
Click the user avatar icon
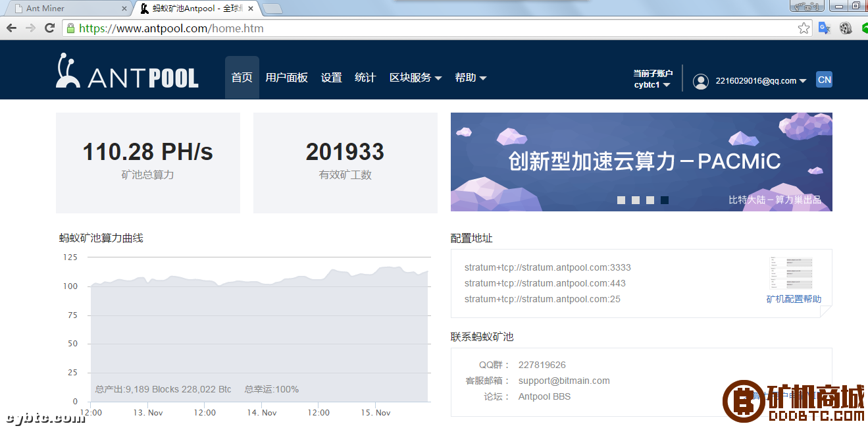(702, 81)
